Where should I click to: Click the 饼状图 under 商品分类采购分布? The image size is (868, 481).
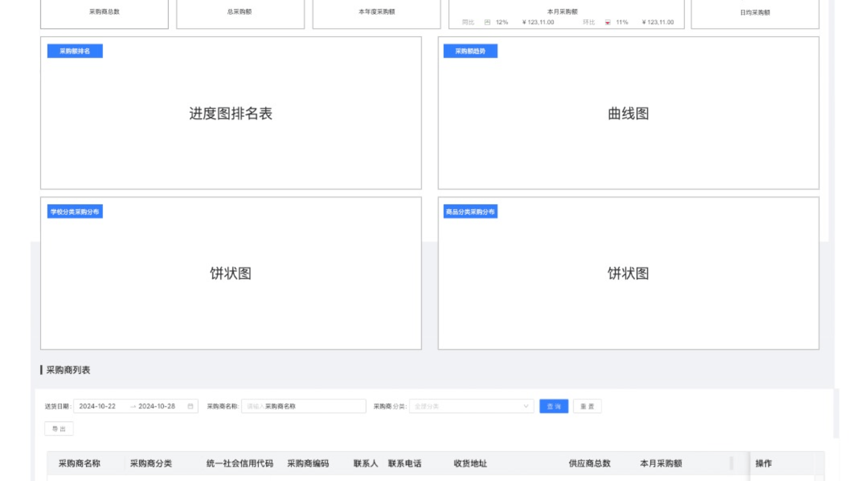pyautogui.click(x=628, y=273)
